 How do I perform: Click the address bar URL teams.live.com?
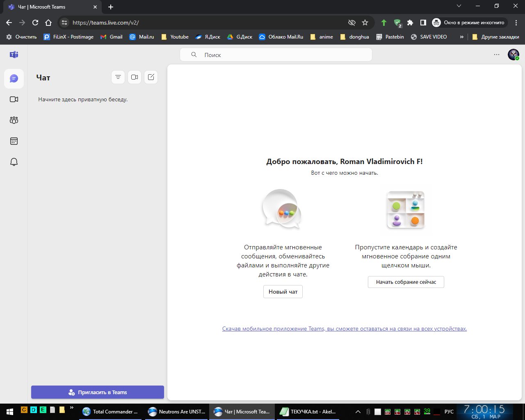coord(106,23)
